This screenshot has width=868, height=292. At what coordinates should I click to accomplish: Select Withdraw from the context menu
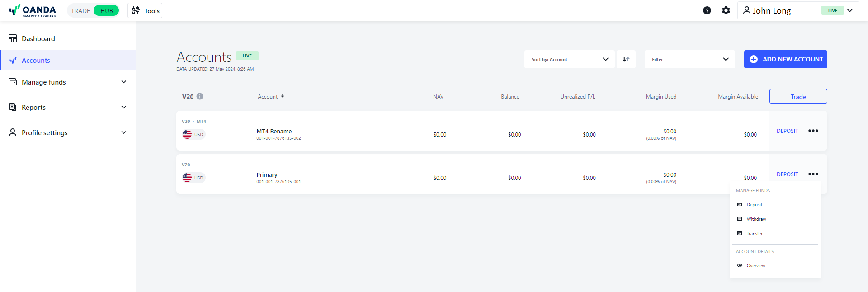click(756, 219)
